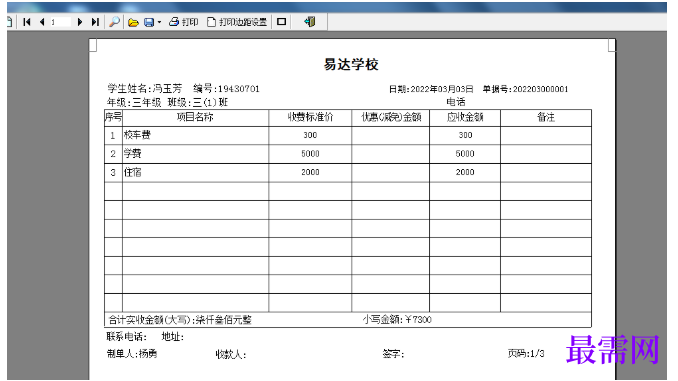The width and height of the screenshot is (678, 381).
Task: Select the title 易达学校
Action: [x=351, y=64]
